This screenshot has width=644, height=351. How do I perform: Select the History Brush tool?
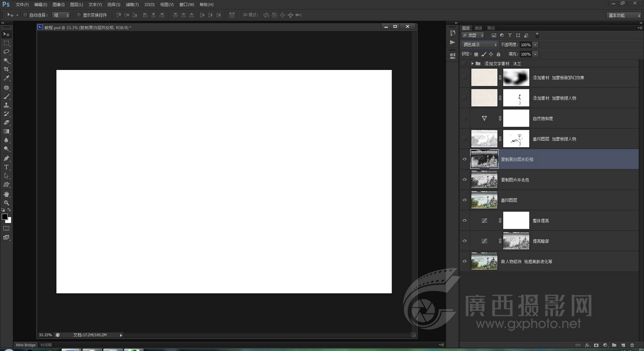coord(6,114)
